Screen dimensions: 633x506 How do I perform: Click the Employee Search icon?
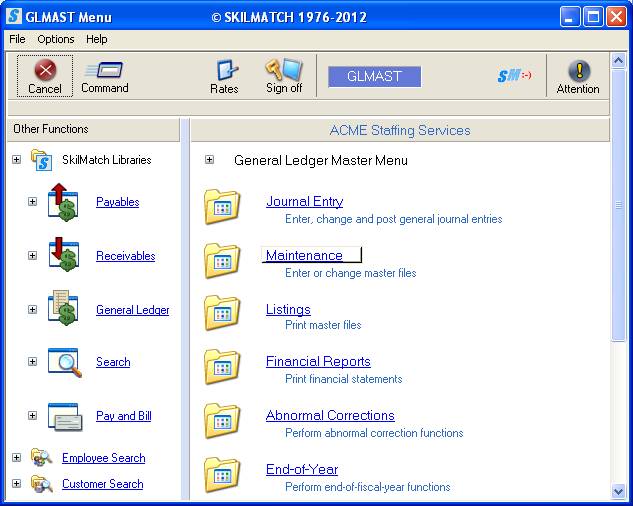42,458
